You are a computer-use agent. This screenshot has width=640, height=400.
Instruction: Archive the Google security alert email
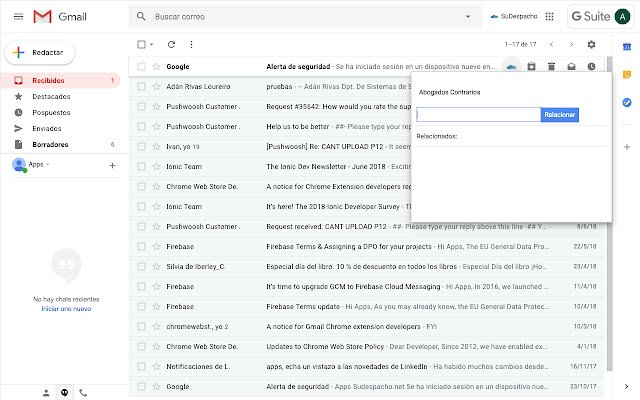[x=531, y=66]
